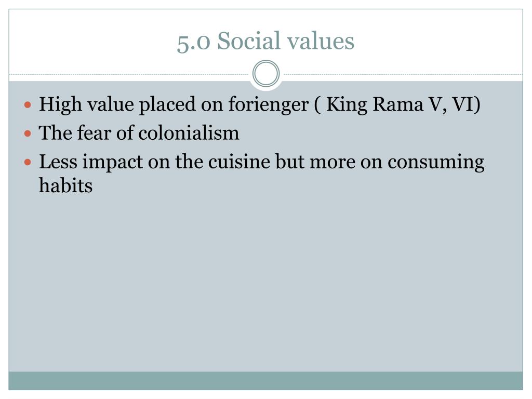Click the orange bullet before 'The fear'
This screenshot has width=532, height=399.
pos(28,134)
